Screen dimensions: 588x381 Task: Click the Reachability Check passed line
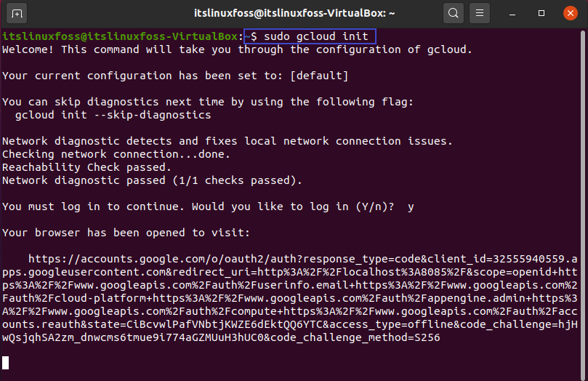click(x=86, y=167)
